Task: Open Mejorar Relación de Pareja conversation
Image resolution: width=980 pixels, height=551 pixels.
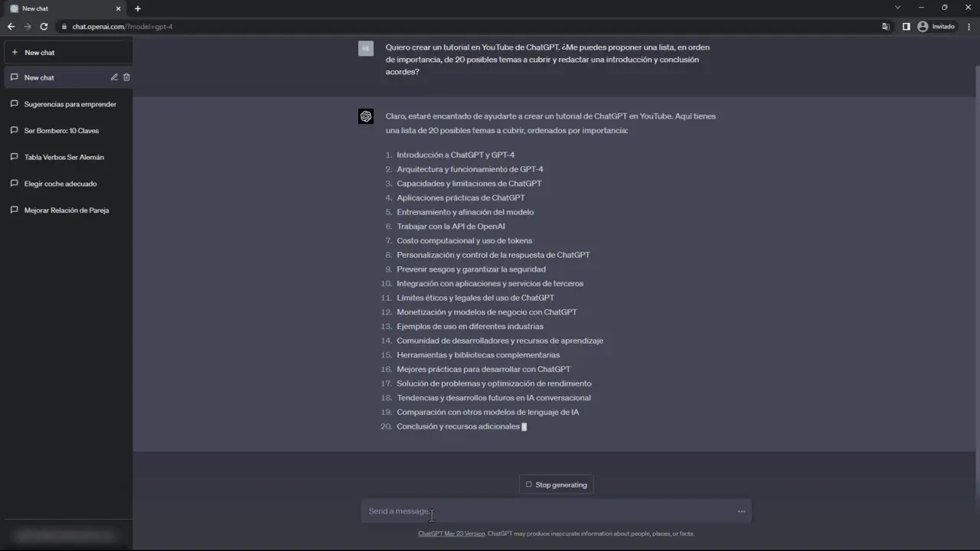Action: (68, 210)
